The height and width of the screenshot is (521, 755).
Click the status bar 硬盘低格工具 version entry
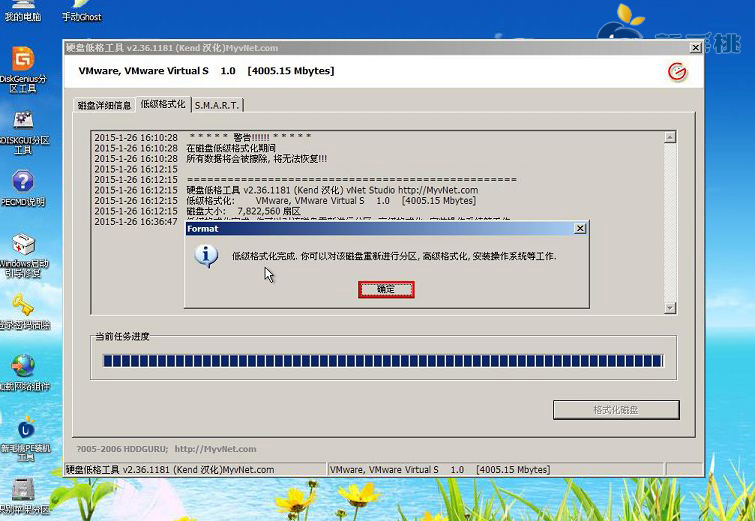(195, 469)
